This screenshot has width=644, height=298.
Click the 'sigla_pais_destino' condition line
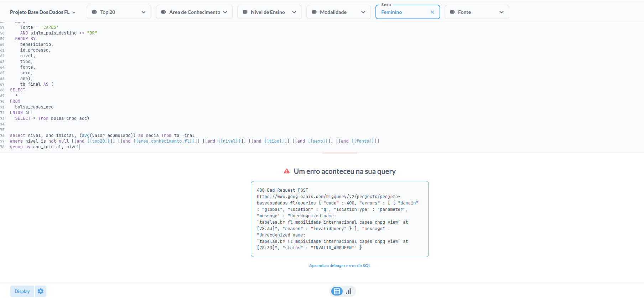pos(58,33)
